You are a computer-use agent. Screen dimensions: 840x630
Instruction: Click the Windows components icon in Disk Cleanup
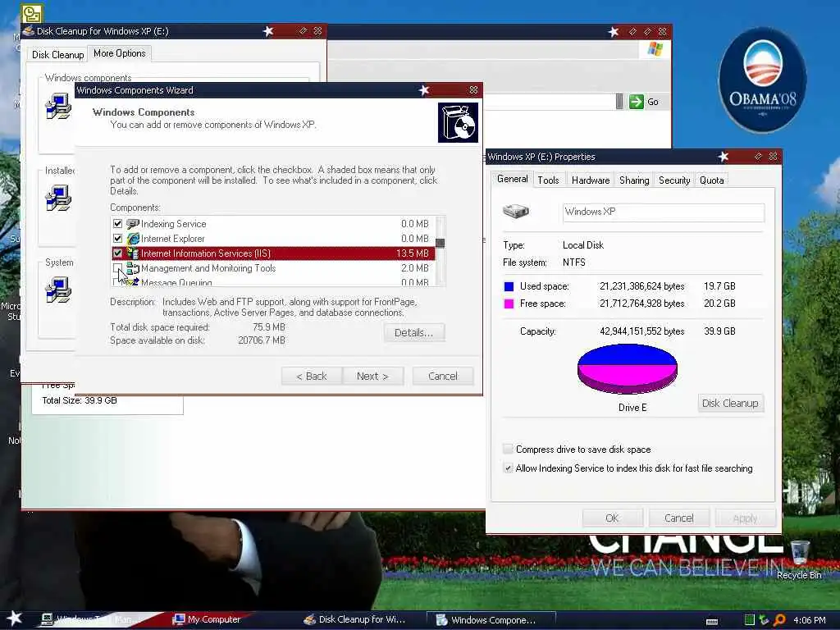tap(58, 106)
